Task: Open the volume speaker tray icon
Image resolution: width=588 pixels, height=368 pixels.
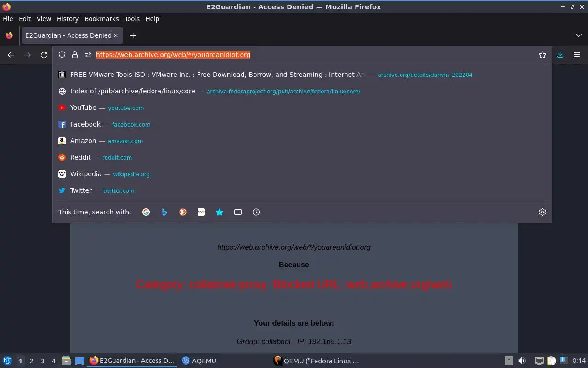Action: click(522, 361)
